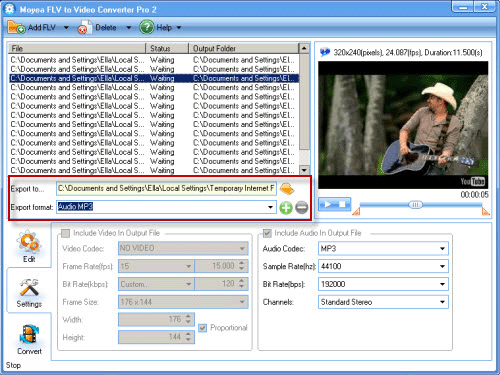Open the audio Bit Rate 192000 dropdown
Screen dimensions: 500x375
(442, 284)
